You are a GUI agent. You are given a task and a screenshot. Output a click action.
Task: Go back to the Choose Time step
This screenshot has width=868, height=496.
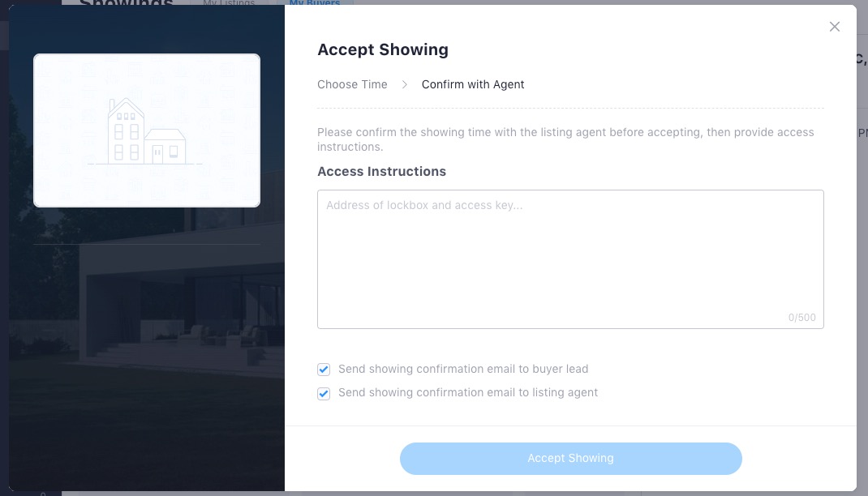pos(352,84)
